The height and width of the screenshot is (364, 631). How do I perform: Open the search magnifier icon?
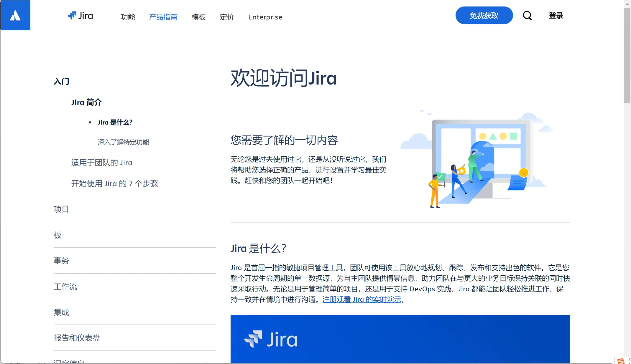527,16
